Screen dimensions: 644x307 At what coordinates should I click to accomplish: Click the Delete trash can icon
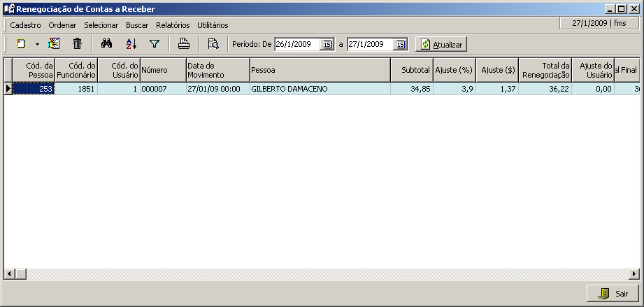click(x=78, y=44)
